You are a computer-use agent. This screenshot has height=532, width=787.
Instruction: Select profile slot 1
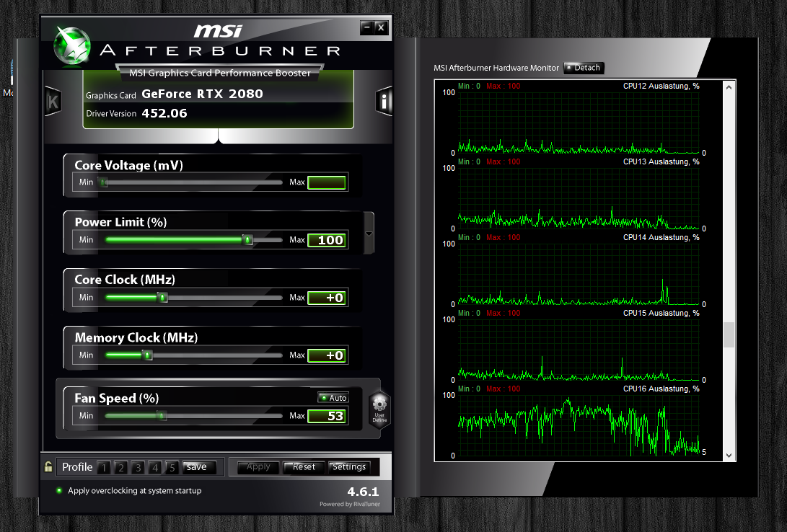point(104,467)
